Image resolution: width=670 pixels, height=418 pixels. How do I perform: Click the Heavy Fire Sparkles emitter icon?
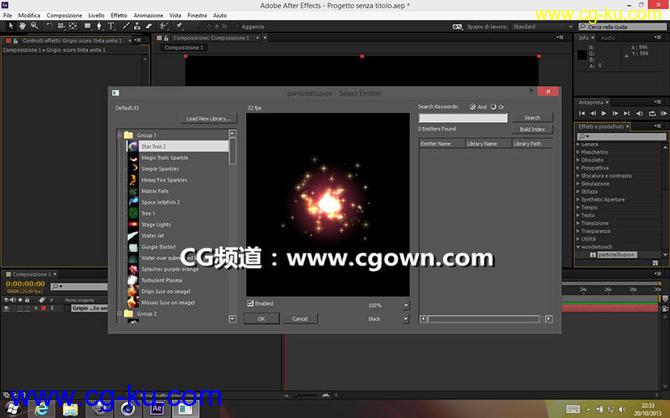click(133, 180)
